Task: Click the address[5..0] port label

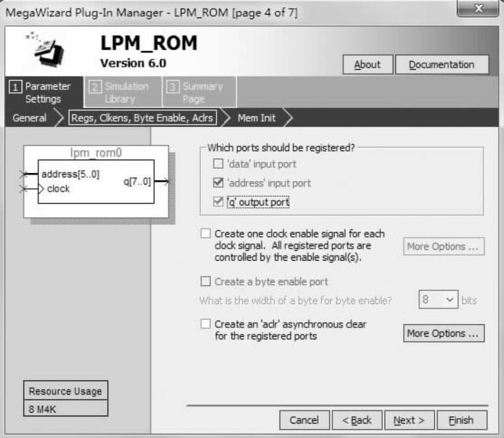Action: (70, 174)
